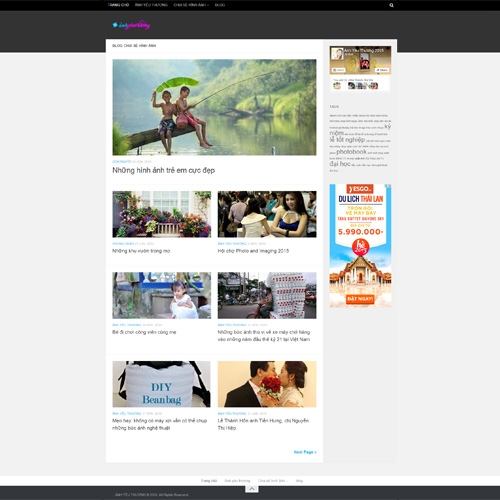Open the flower garden thumbnail image
This screenshot has height=500, width=500.
coord(162,214)
